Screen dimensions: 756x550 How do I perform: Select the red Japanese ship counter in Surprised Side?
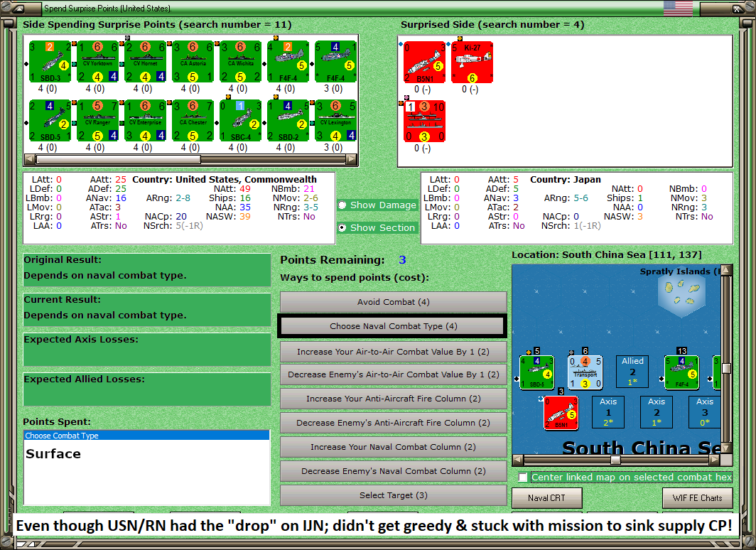tap(425, 121)
